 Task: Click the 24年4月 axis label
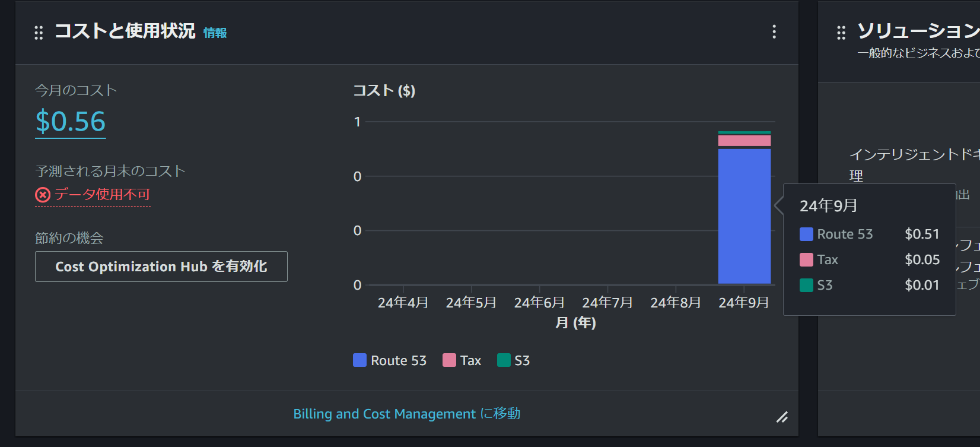tap(403, 303)
